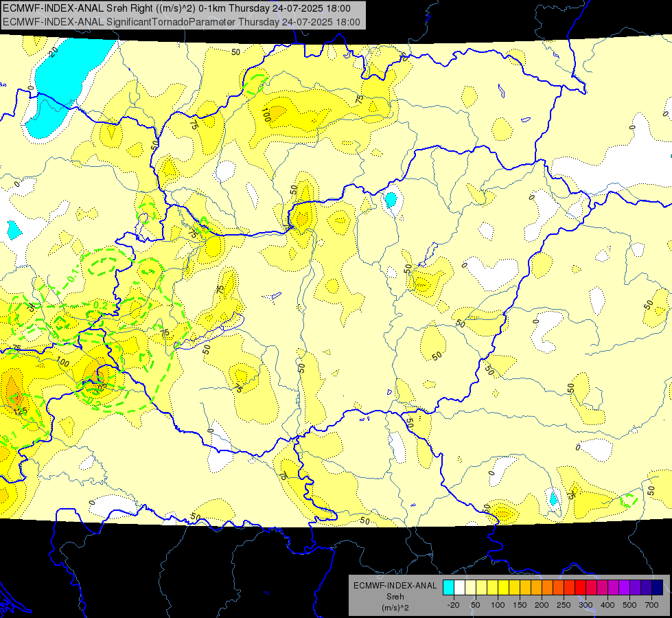Click the legend tick label 250
672x618 pixels.
click(564, 605)
